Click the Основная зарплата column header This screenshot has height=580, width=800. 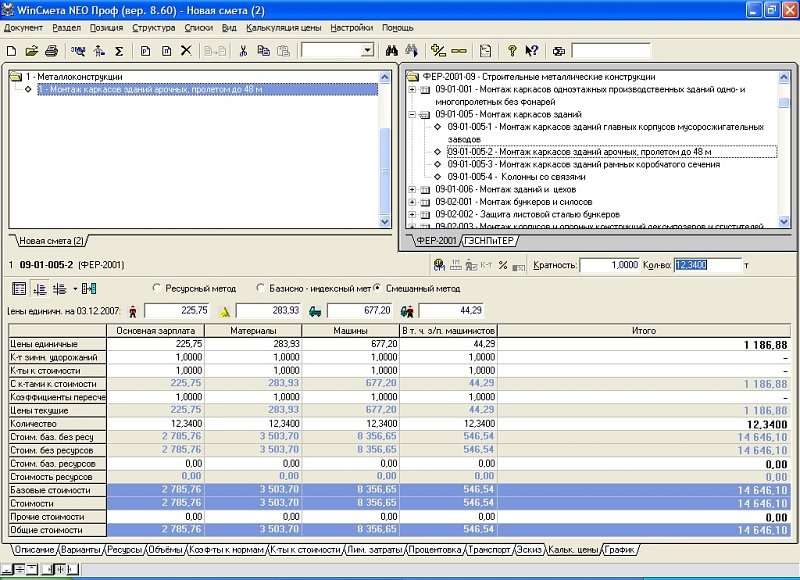(x=156, y=331)
